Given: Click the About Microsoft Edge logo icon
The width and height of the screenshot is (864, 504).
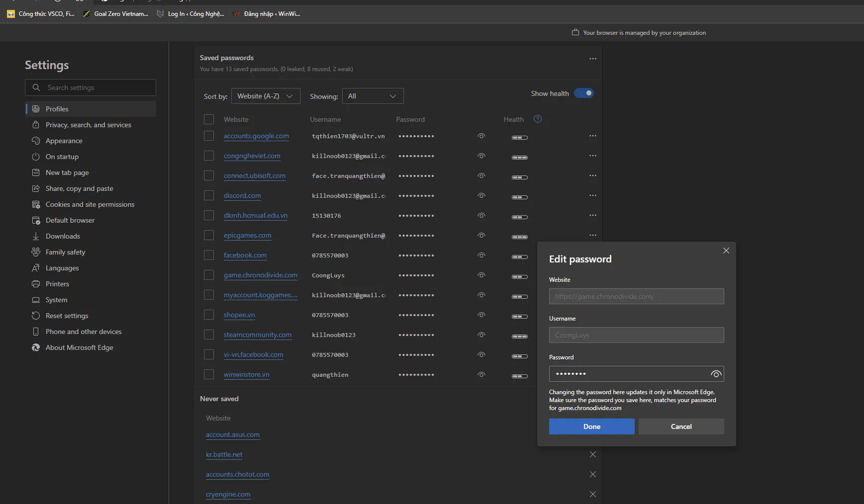Looking at the screenshot, I should 36,347.
